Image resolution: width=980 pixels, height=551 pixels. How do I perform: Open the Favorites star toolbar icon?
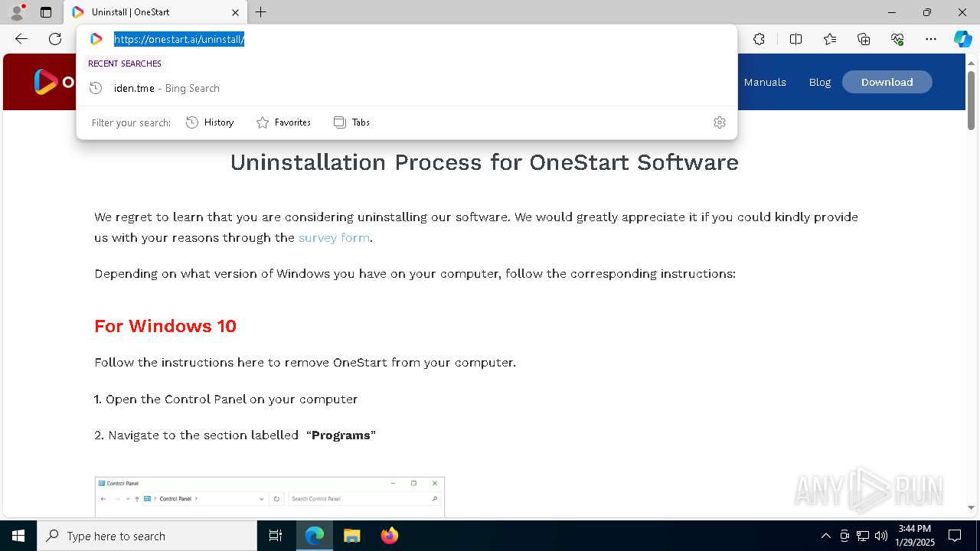830,39
